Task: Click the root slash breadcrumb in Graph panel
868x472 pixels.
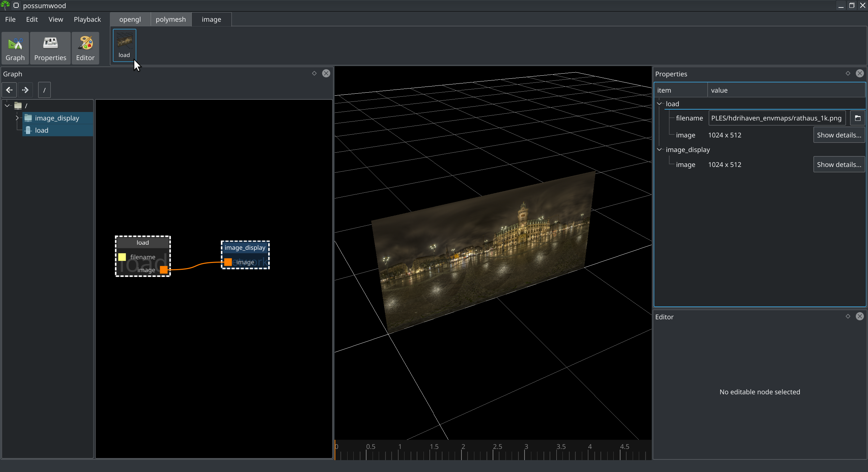Action: [44, 90]
